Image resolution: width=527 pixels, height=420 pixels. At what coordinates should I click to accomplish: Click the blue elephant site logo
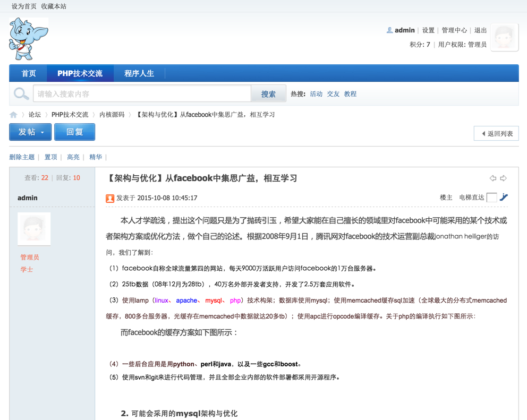click(29, 39)
